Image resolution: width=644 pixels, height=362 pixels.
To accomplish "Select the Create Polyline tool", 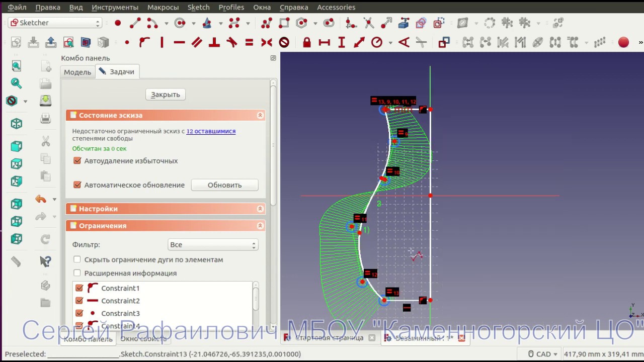I will pos(267,23).
